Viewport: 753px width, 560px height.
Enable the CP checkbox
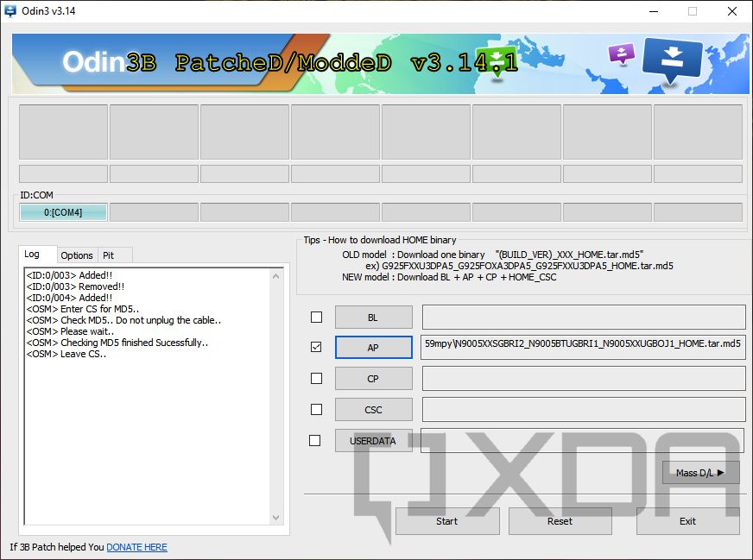click(x=316, y=378)
